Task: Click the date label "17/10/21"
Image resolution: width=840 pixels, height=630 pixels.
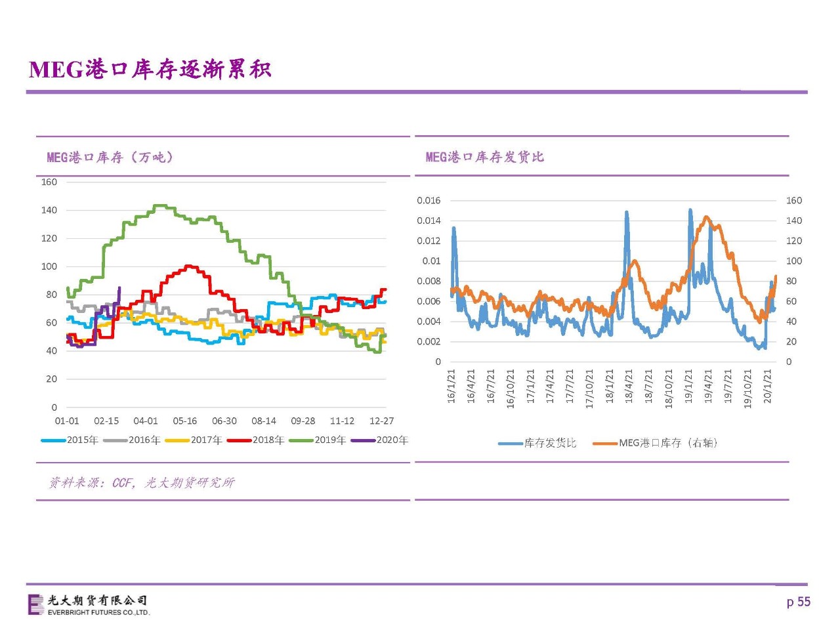Action: [589, 389]
